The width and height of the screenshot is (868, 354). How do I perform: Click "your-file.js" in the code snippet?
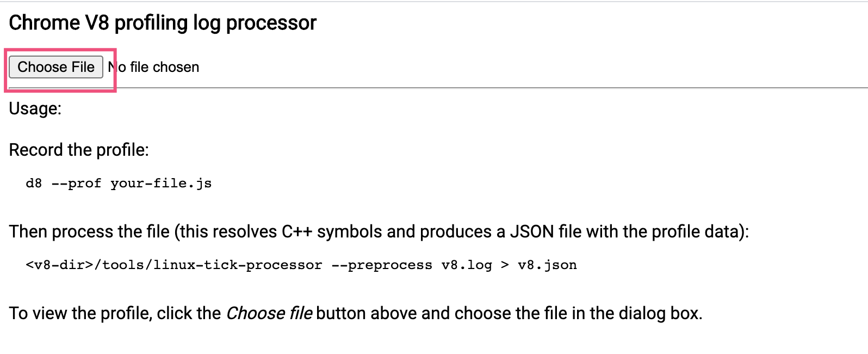(x=161, y=184)
